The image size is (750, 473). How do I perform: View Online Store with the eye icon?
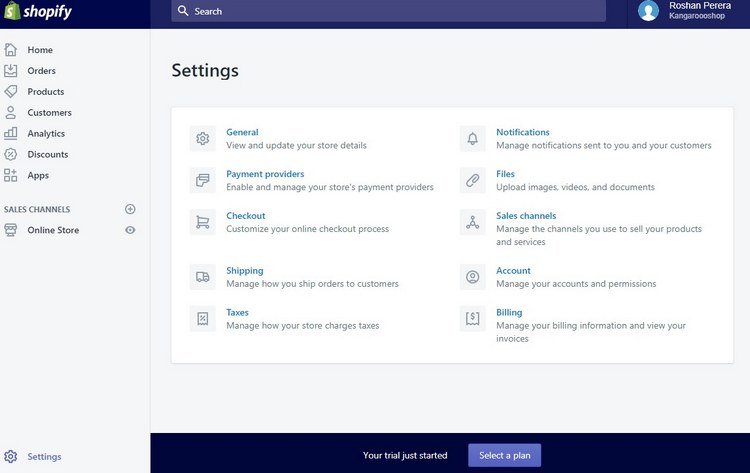click(x=130, y=230)
